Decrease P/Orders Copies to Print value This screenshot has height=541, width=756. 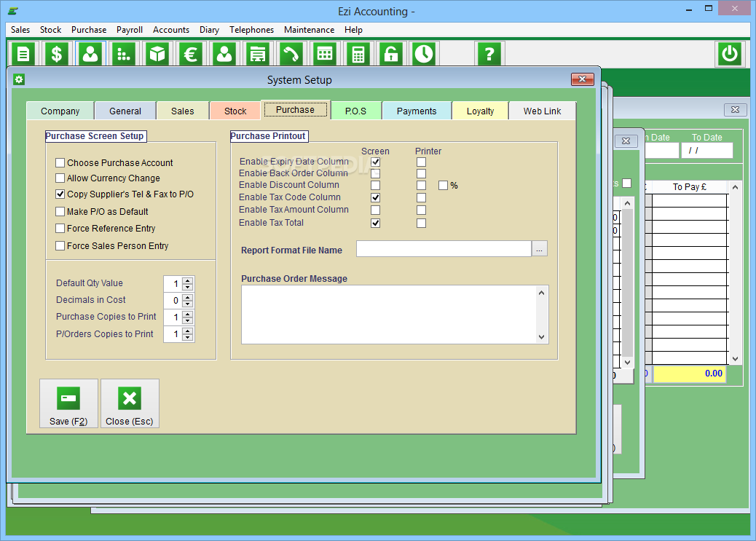point(188,337)
